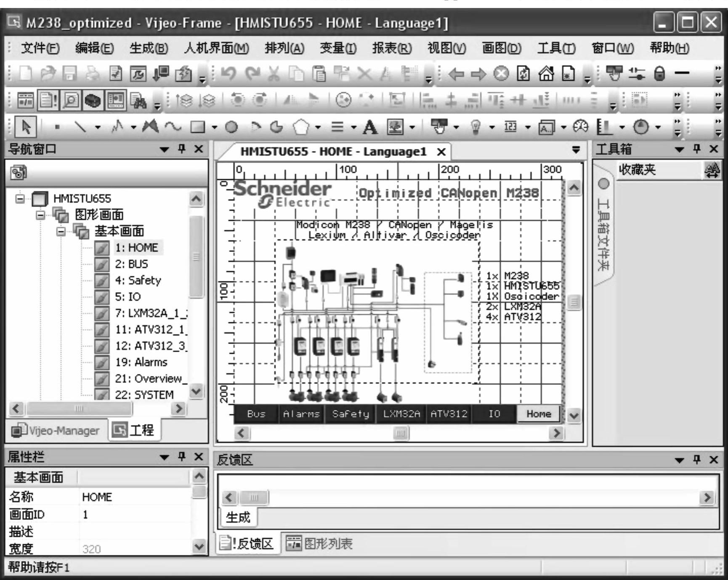Select the image insert tool
Screen dimensions: 728x580
(396, 127)
